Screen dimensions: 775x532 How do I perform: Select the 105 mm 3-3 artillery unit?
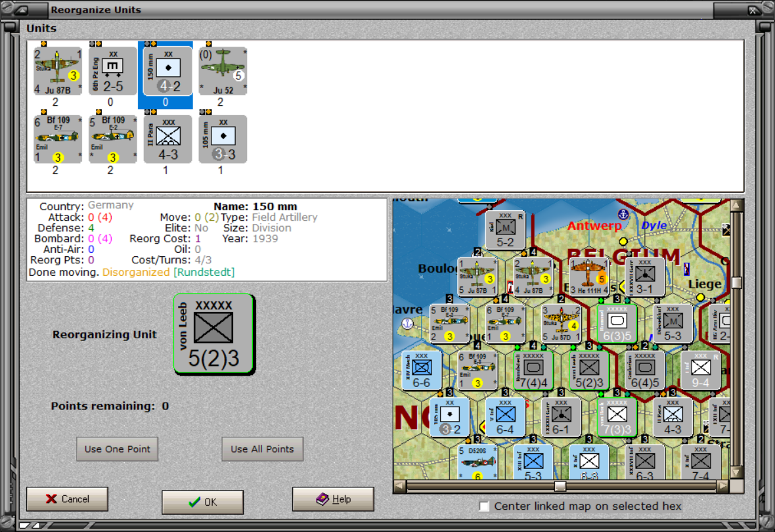click(x=223, y=139)
